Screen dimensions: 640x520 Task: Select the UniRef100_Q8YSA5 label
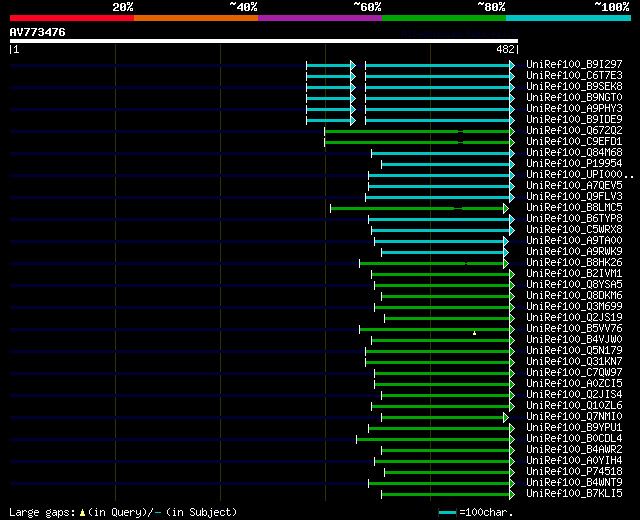(x=574, y=285)
